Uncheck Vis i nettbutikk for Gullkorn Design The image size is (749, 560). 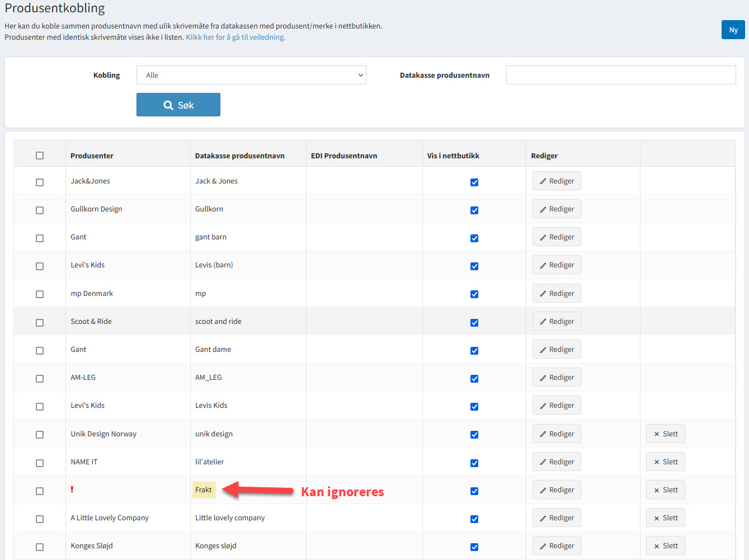474,210
